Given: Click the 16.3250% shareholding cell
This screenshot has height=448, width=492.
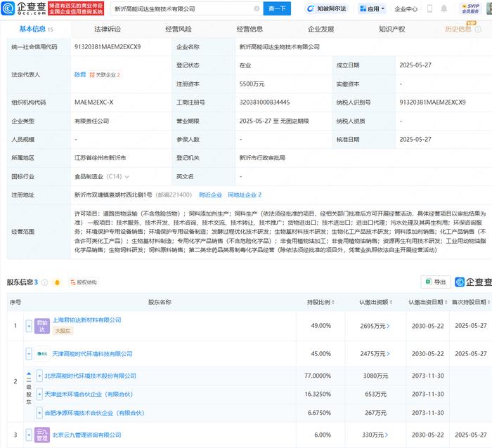Looking at the screenshot, I should [318, 394].
